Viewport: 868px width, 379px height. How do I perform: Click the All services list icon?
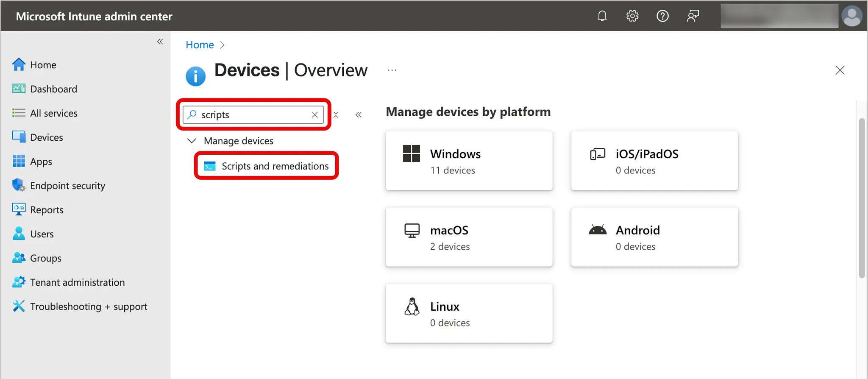click(19, 113)
